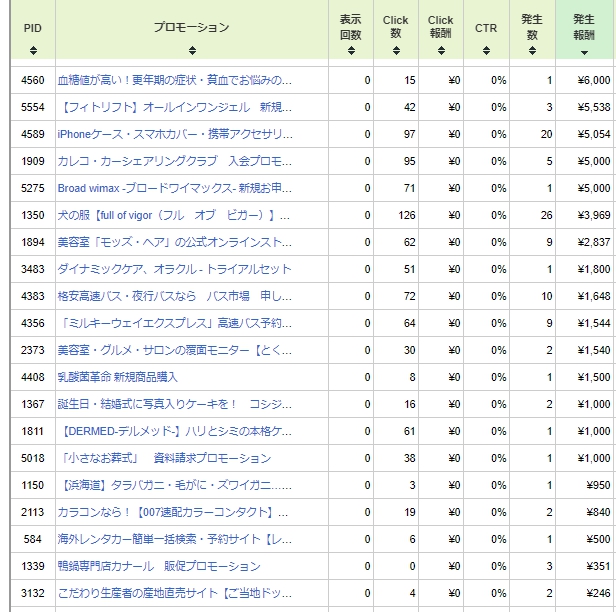Toggle 発生報酬 descending sort arrow
Screen dimensions: 616x612
point(584,53)
